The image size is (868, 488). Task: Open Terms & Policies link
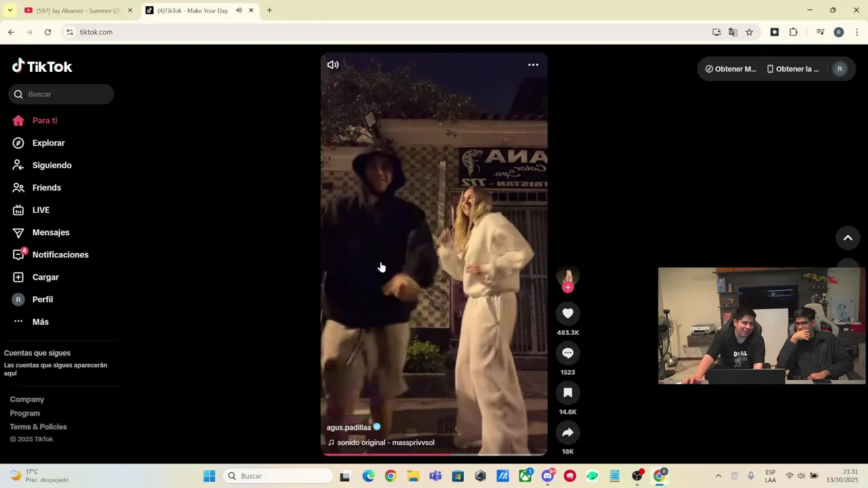pos(38,426)
